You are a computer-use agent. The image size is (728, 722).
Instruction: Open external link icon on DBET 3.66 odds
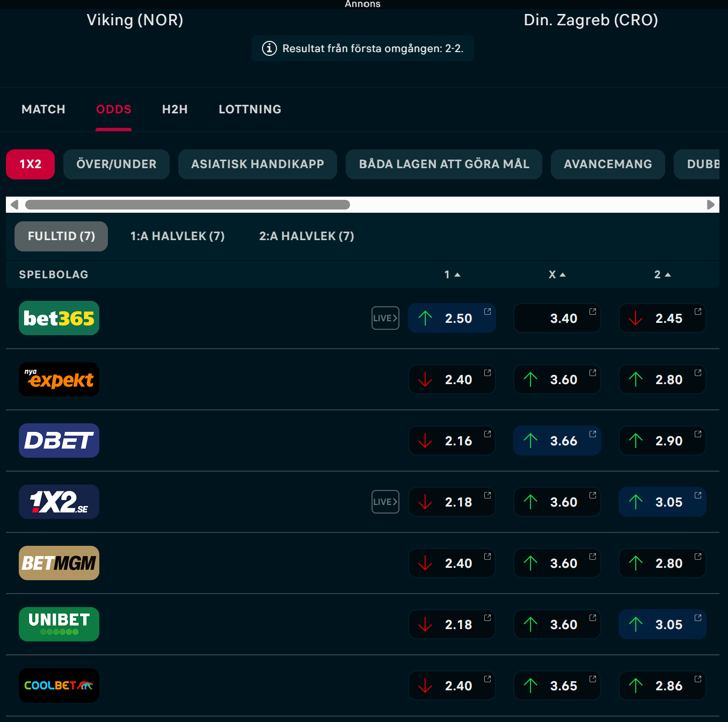[x=593, y=434]
